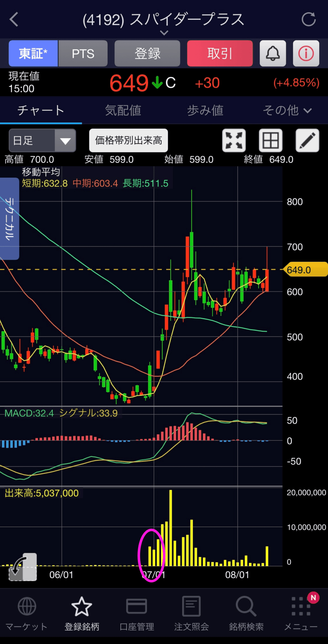Refresh the stock quote data
328x644 pixels.
tap(309, 19)
